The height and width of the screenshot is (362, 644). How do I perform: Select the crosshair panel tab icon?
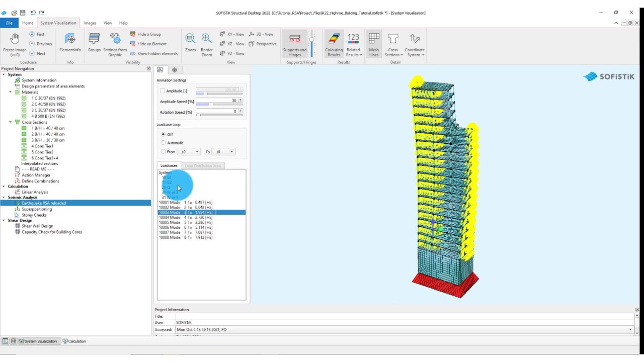[175, 70]
